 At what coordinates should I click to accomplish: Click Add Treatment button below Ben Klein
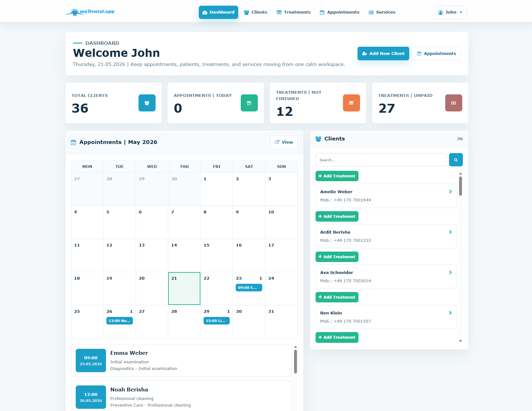tap(337, 337)
